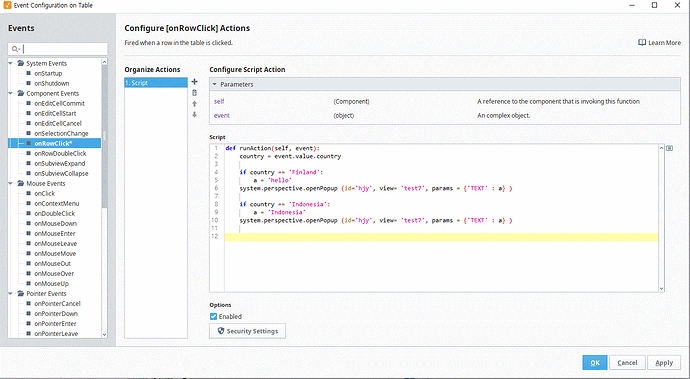Click OK to confirm
Viewport: 690px width, 379px height.
(595, 363)
